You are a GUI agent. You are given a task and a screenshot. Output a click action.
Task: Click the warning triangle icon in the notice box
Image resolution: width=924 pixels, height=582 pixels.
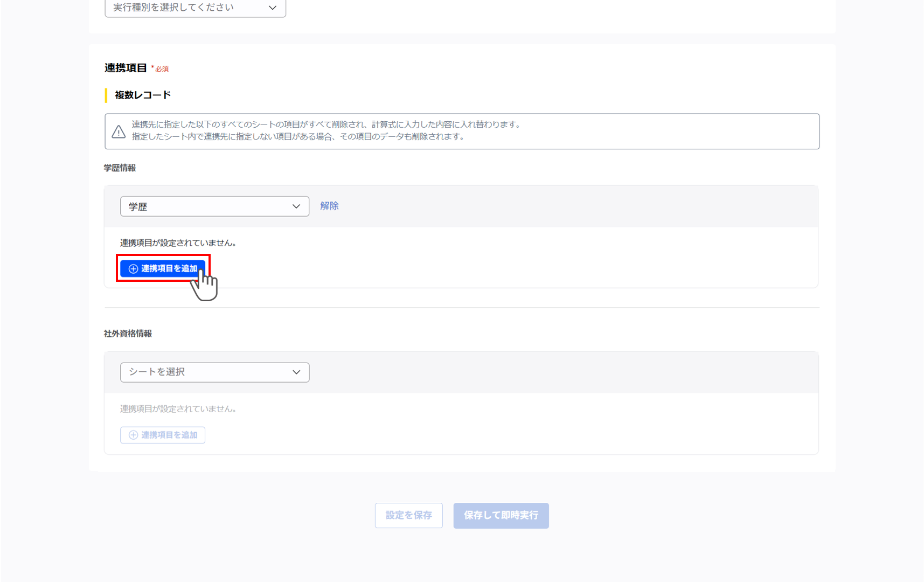119,130
